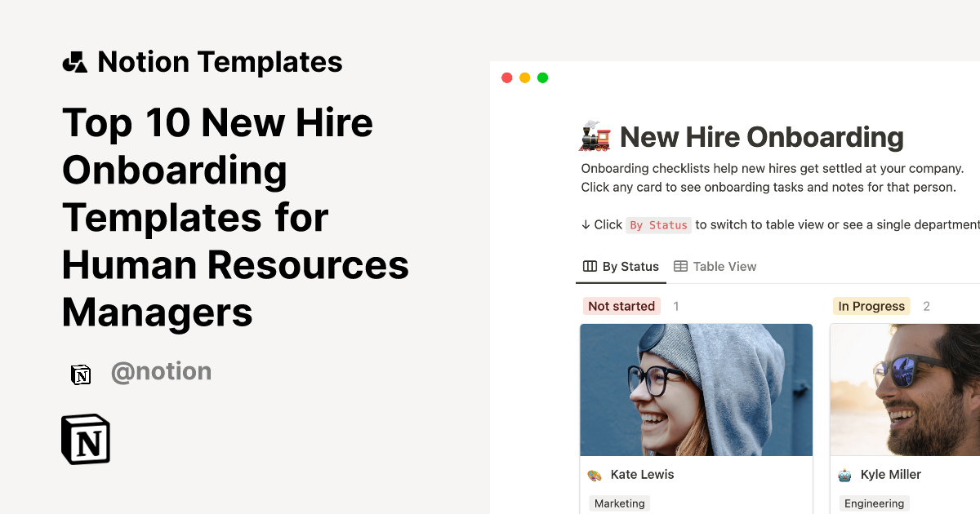Switch to the Table View tab
Screen dimensions: 980x514
point(725,266)
